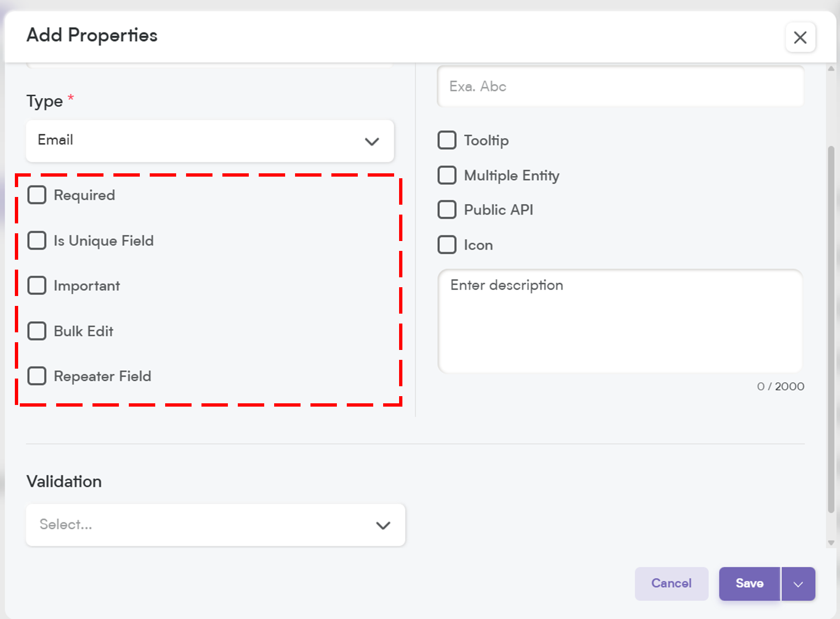Click the scrollbar up arrow
Image resolution: width=840 pixels, height=619 pixels.
pyautogui.click(x=831, y=68)
